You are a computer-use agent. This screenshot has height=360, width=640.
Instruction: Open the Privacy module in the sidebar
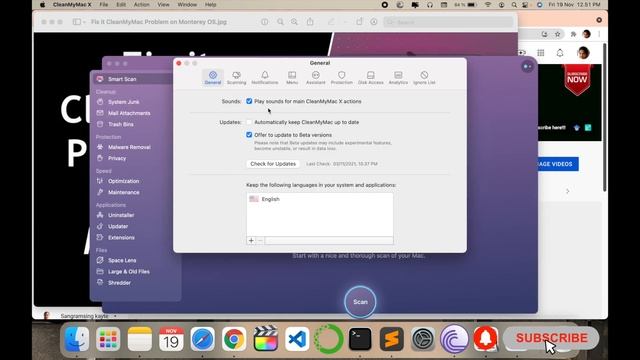point(117,158)
